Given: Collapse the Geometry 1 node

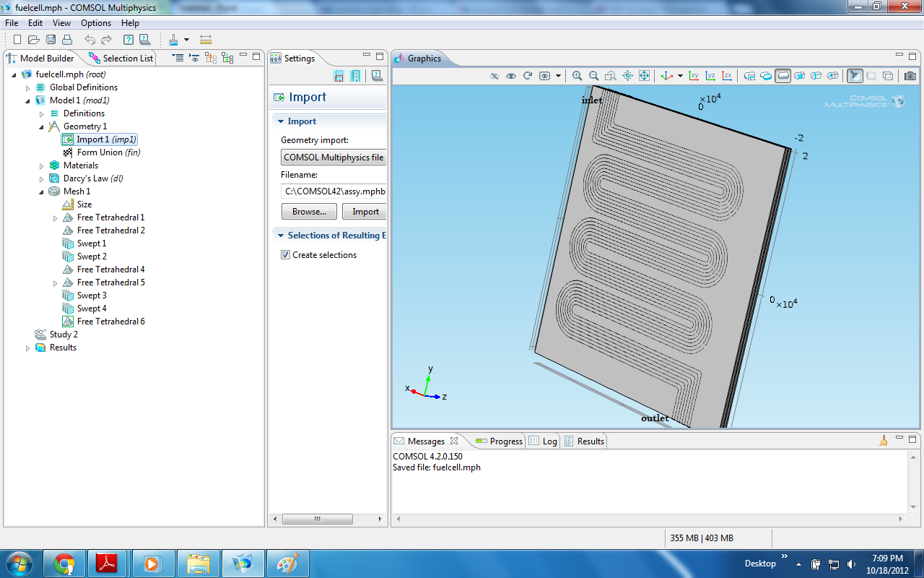Looking at the screenshot, I should coord(42,126).
